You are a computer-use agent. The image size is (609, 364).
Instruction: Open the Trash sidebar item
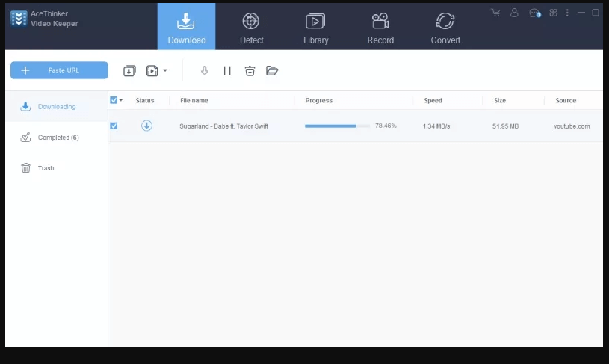pos(57,168)
